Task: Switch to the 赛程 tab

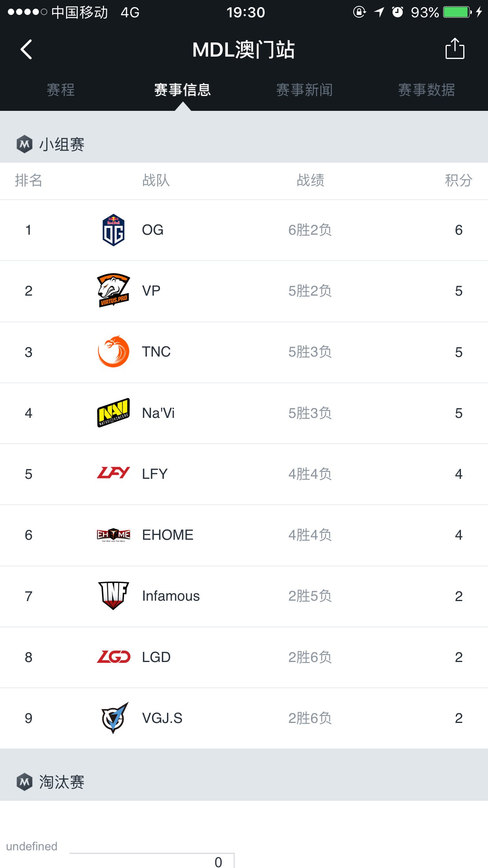Action: [x=61, y=90]
